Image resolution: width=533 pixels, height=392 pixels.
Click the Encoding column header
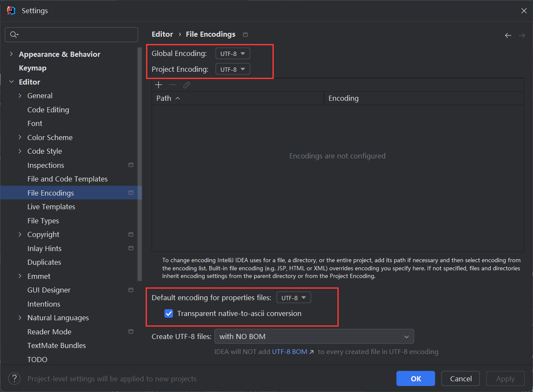[424, 98]
